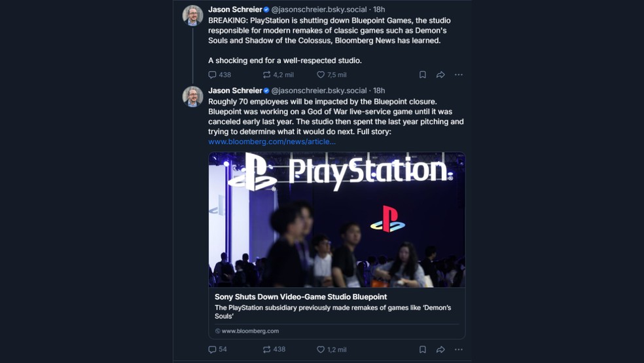Like the second post with 1,2 mil likes

pyautogui.click(x=321, y=349)
